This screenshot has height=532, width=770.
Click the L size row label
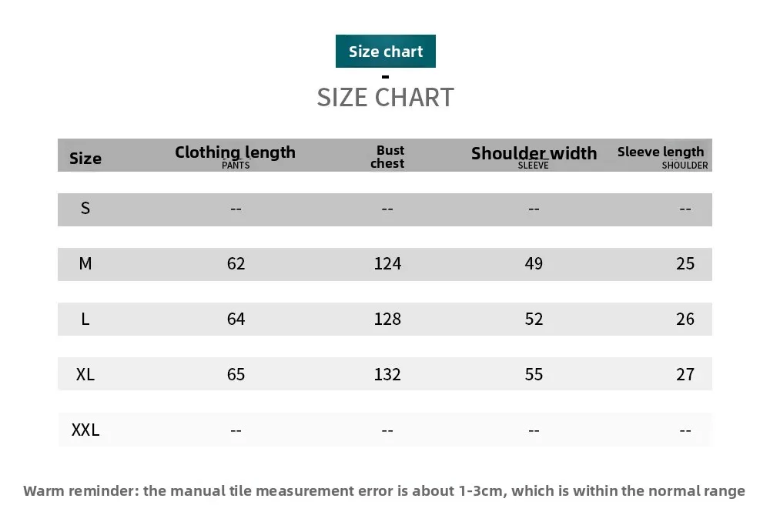point(85,319)
